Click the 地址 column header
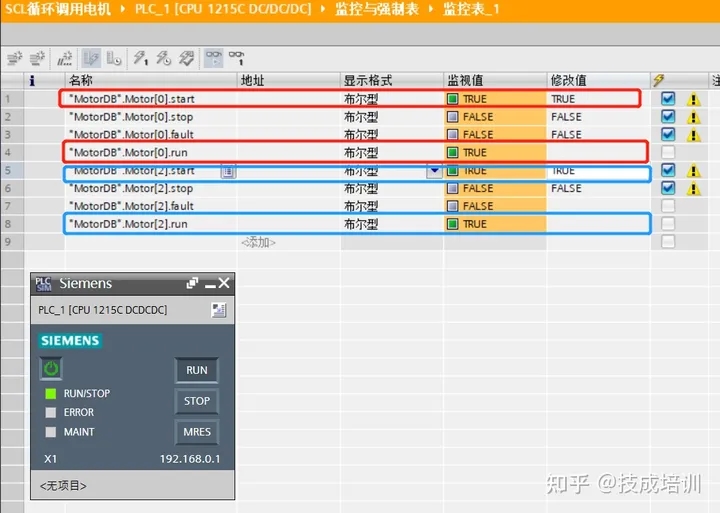 point(288,80)
